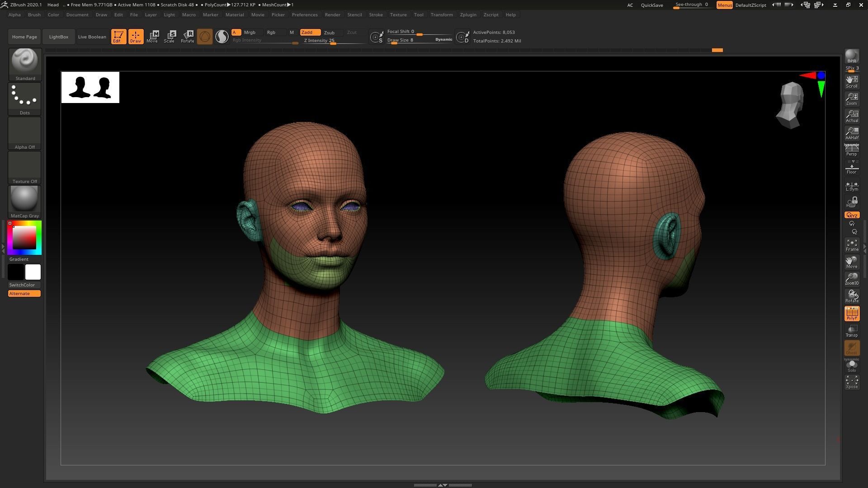This screenshot has height=488, width=868.
Task: Toggle XYZ rotation mode
Action: [x=852, y=215]
